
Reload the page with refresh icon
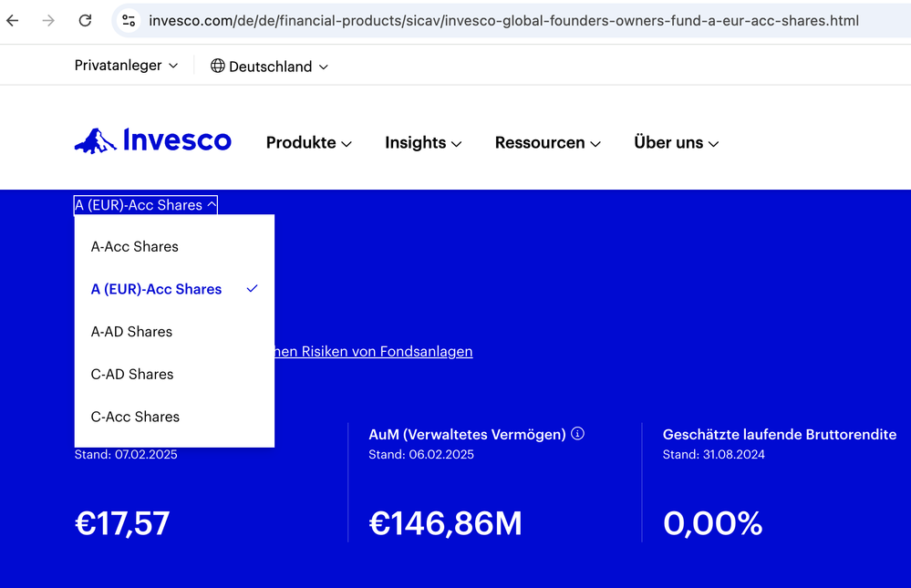click(86, 21)
